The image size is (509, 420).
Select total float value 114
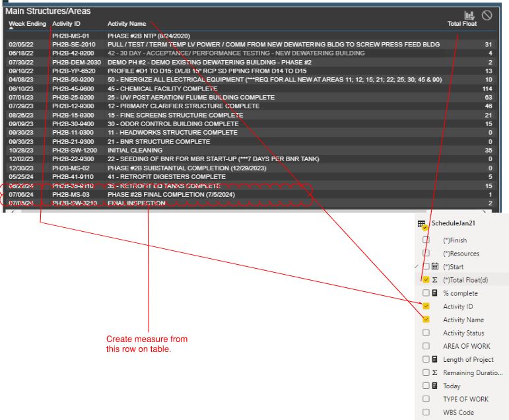pyautogui.click(x=487, y=88)
